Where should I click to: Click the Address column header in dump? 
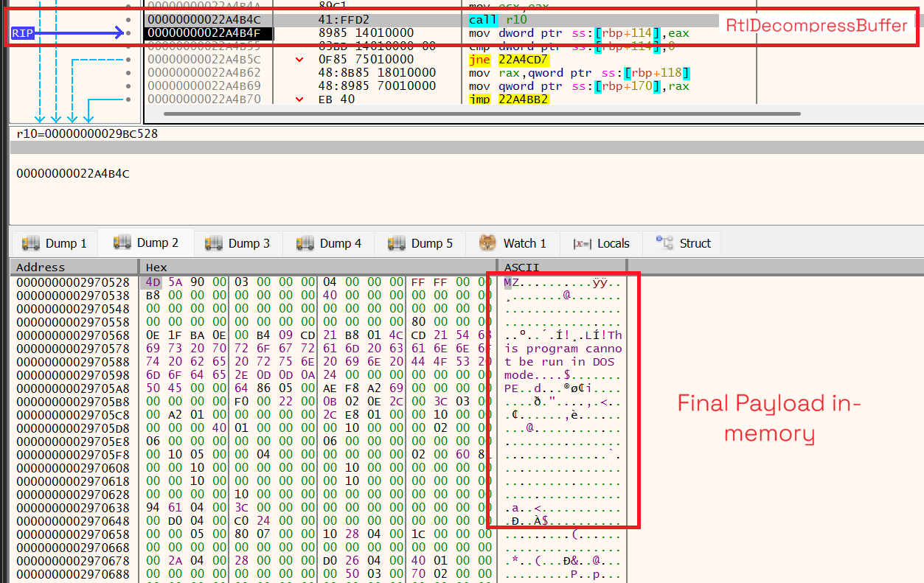click(x=74, y=267)
